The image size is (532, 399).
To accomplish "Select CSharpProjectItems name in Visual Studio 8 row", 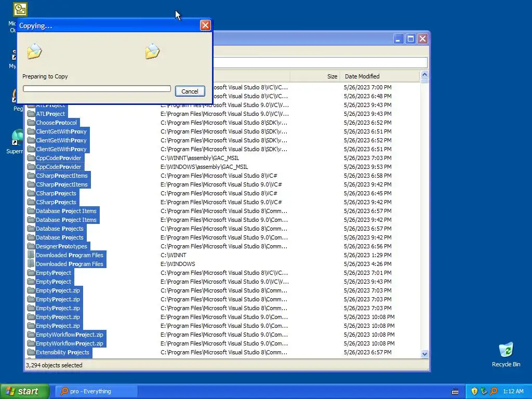I will (x=62, y=176).
